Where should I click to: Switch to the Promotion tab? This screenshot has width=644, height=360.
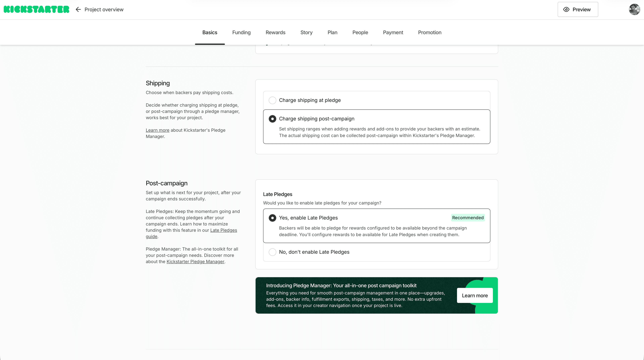(x=430, y=32)
